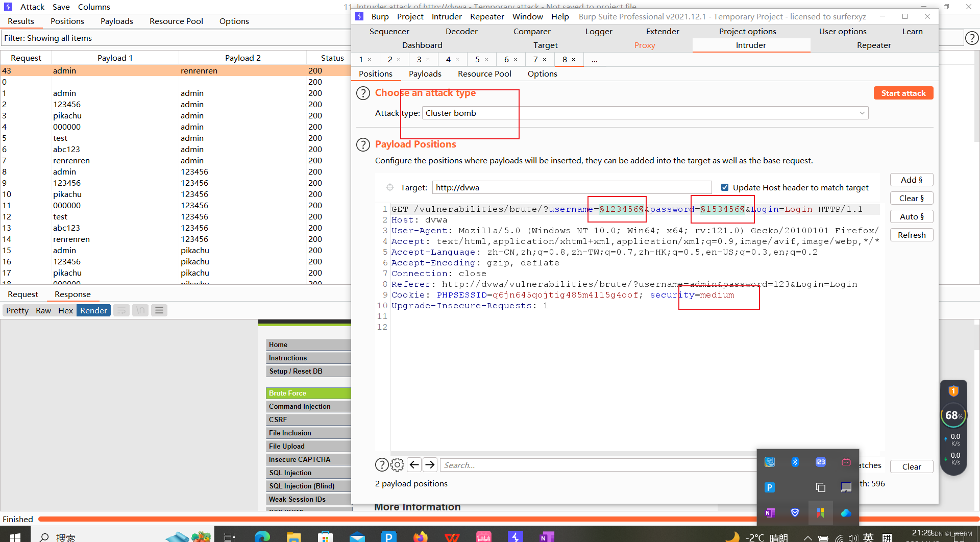Viewport: 980px width, 542px height.
Task: Go to next search match arrow
Action: pyautogui.click(x=430, y=464)
